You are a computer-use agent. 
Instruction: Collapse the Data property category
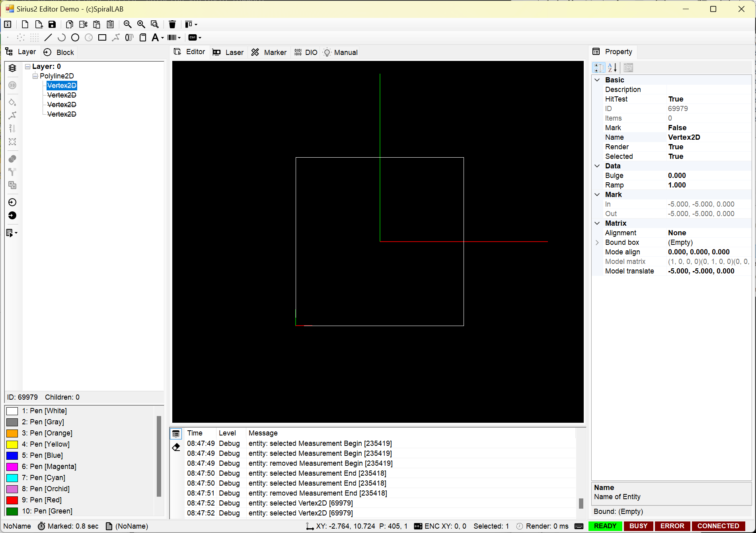(597, 166)
